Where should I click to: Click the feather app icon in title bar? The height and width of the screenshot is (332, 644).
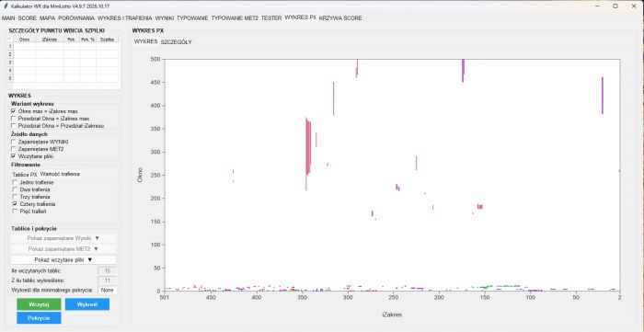click(x=6, y=6)
